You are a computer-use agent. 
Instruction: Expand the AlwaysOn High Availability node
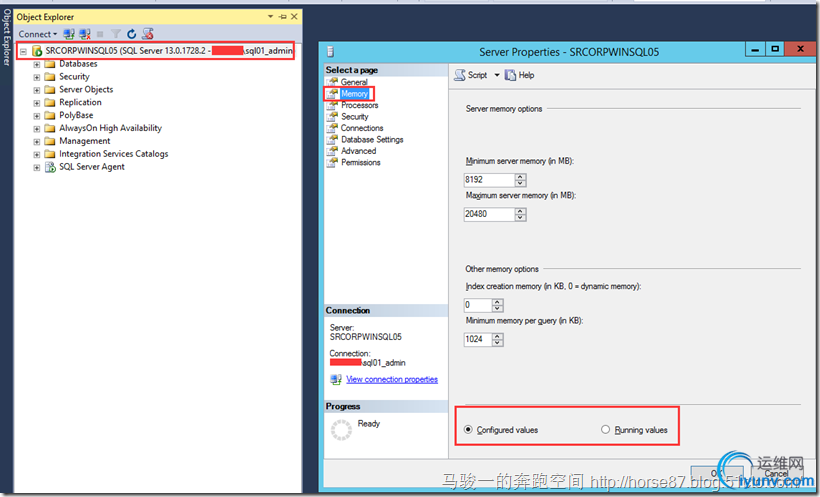click(37, 129)
